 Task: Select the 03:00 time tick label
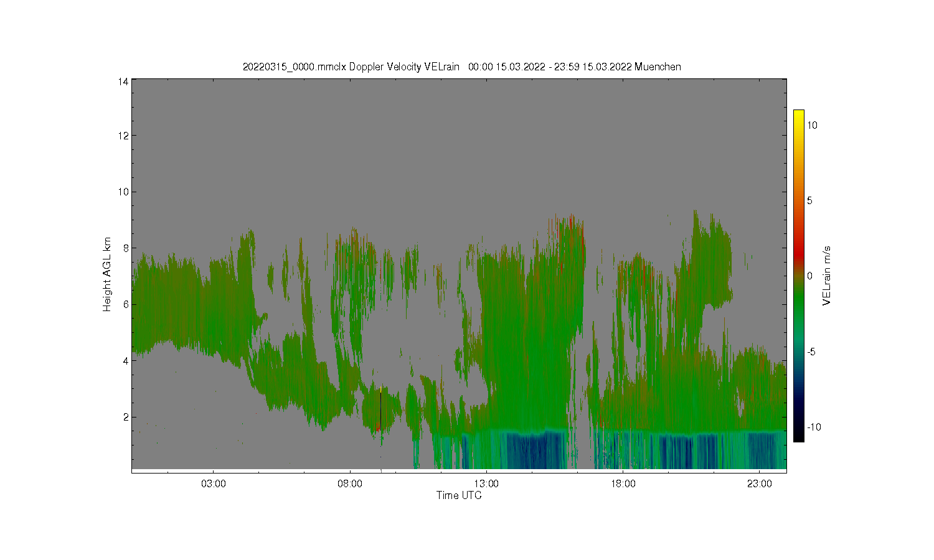click(x=213, y=483)
